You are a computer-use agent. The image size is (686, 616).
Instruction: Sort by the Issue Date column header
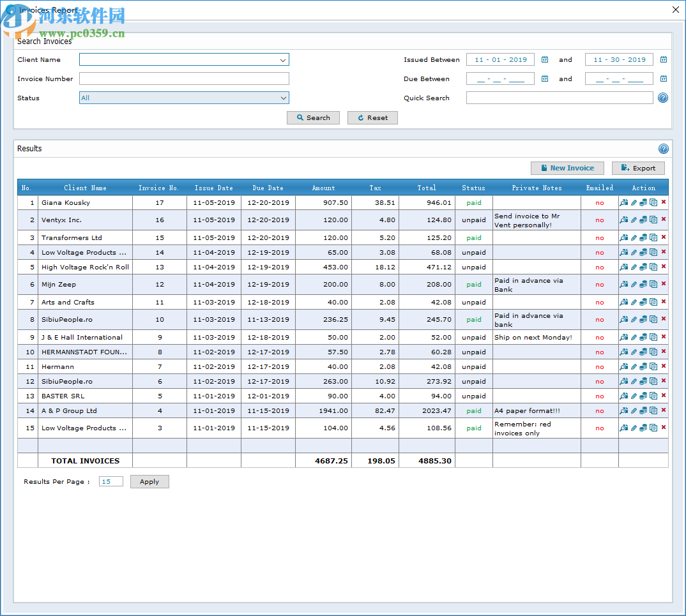coord(214,188)
